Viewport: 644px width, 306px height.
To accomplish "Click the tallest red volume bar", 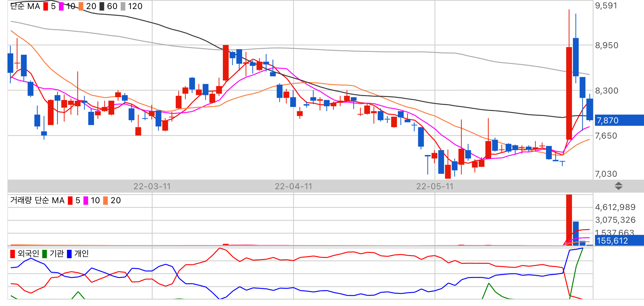I will coord(569,220).
